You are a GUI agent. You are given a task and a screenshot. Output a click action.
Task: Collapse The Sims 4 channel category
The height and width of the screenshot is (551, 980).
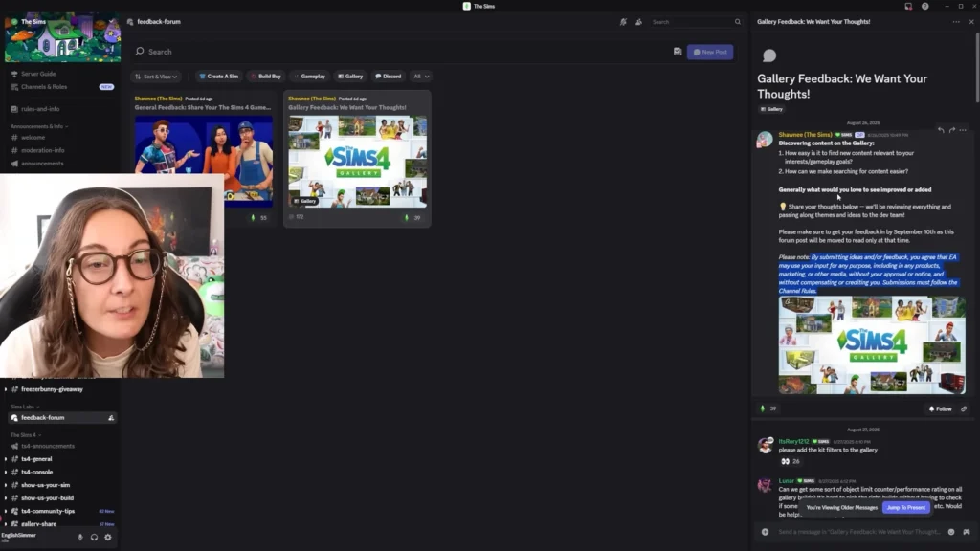[24, 435]
